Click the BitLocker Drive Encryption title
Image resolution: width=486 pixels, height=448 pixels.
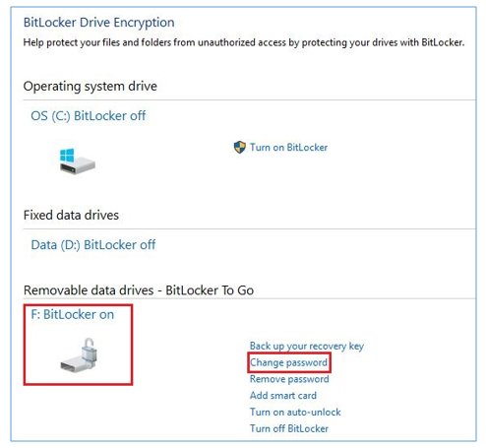[x=98, y=23]
